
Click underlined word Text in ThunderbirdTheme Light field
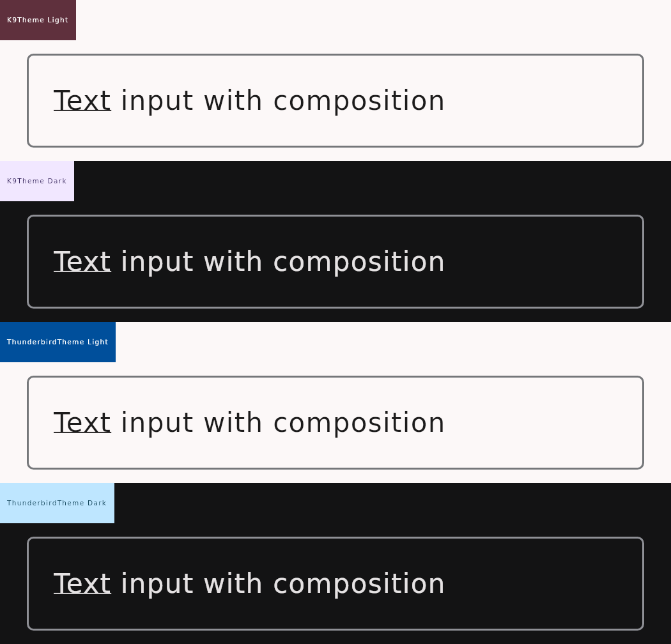[82, 422]
